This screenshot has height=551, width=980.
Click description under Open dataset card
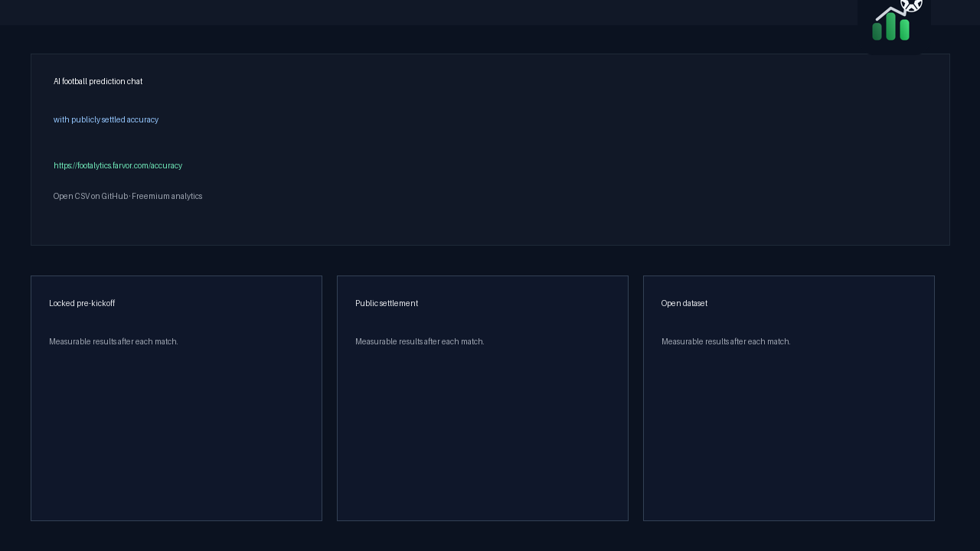point(726,341)
